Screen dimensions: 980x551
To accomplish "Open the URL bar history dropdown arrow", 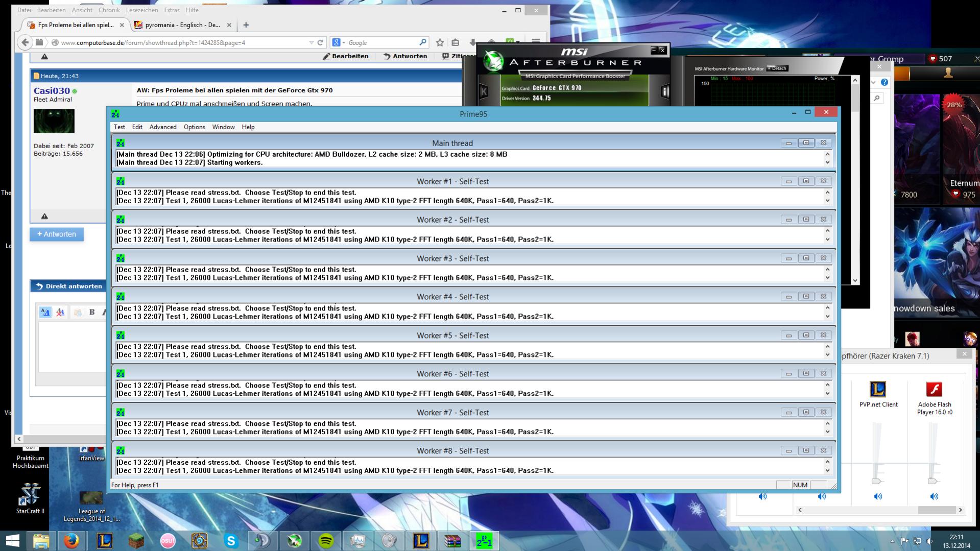I will point(311,42).
